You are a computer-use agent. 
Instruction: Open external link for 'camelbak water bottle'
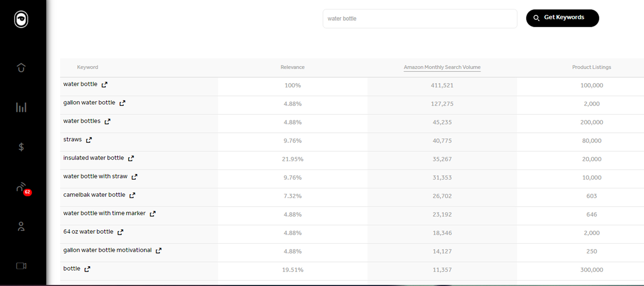tap(132, 195)
